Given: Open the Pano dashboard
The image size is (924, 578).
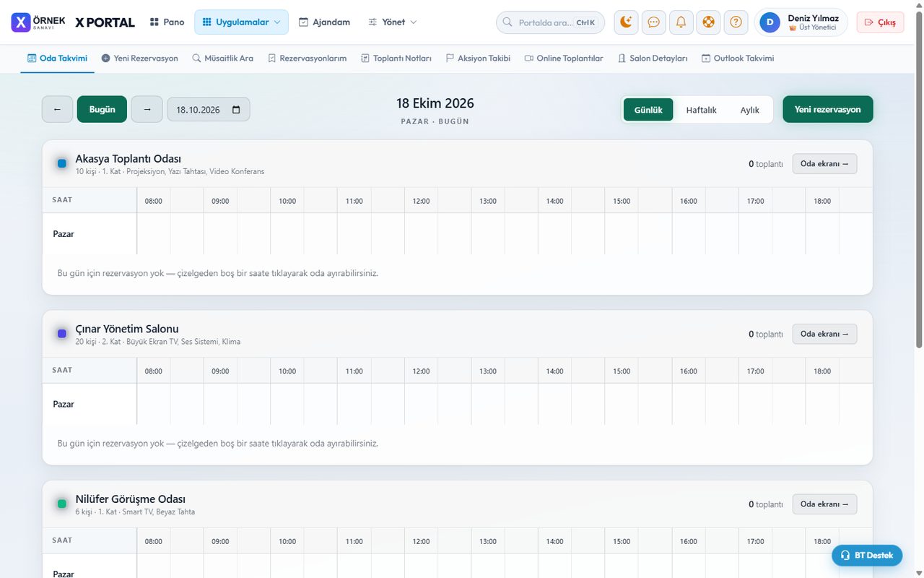Looking at the screenshot, I should click(167, 22).
